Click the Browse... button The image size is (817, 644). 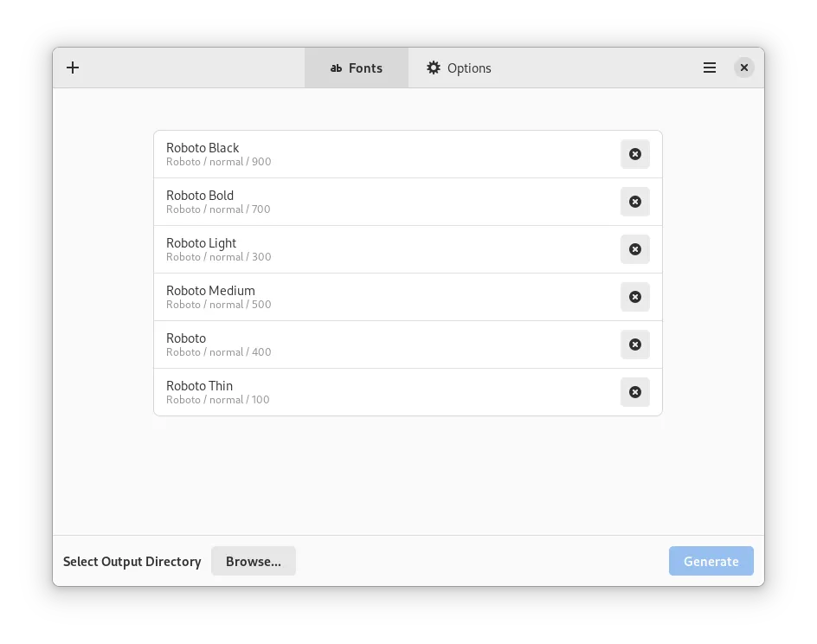pyautogui.click(x=253, y=561)
